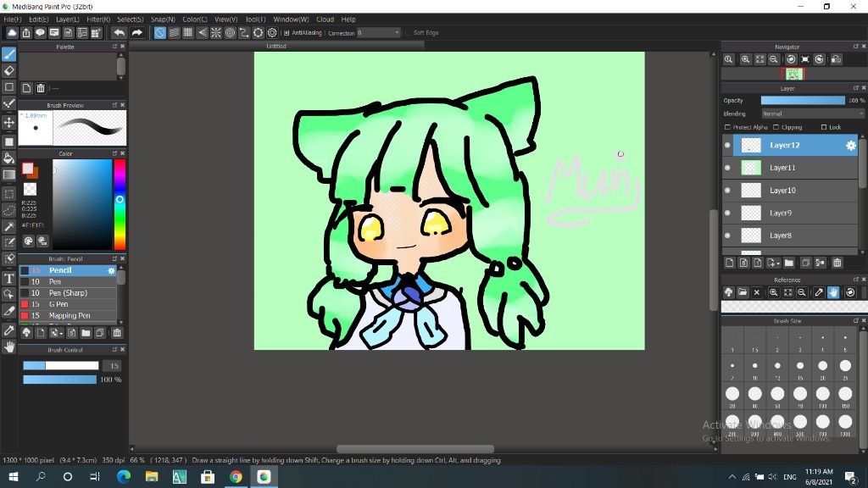Click the Navigator canvas thumbnail
The height and width of the screenshot is (488, 868).
pyautogui.click(x=793, y=75)
